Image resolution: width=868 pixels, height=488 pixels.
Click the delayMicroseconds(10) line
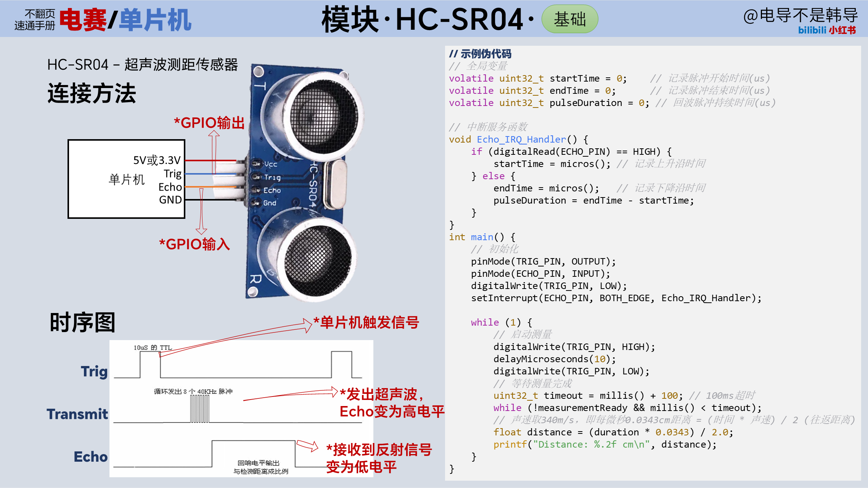(555, 359)
